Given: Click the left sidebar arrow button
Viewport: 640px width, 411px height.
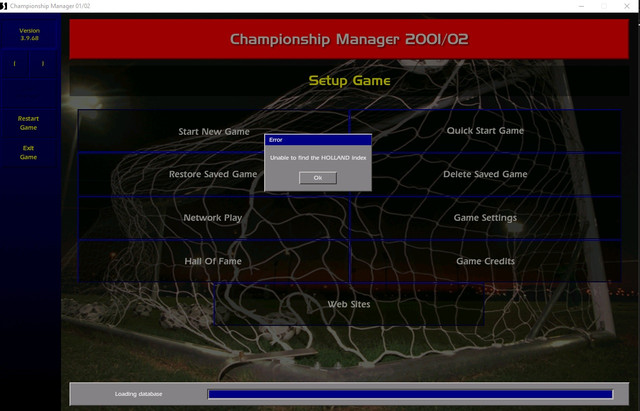Looking at the screenshot, I should (15, 64).
